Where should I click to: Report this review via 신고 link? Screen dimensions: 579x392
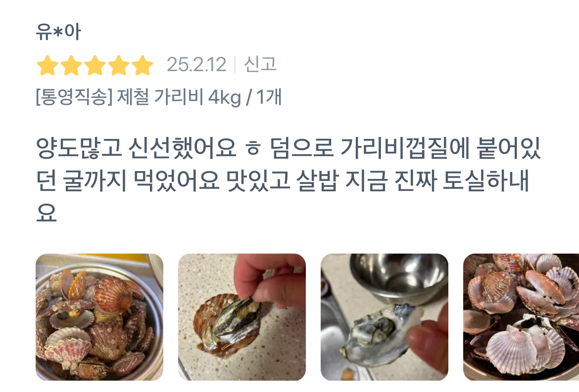(260, 65)
